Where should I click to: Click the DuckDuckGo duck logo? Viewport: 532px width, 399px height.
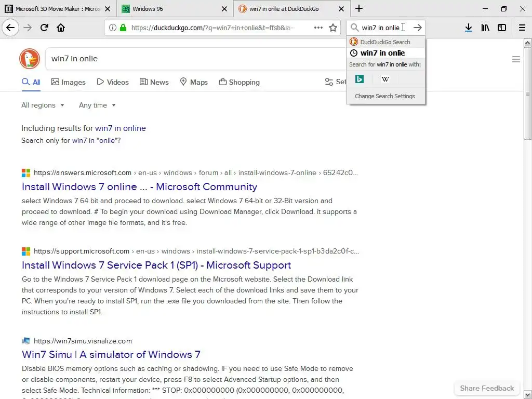click(30, 59)
